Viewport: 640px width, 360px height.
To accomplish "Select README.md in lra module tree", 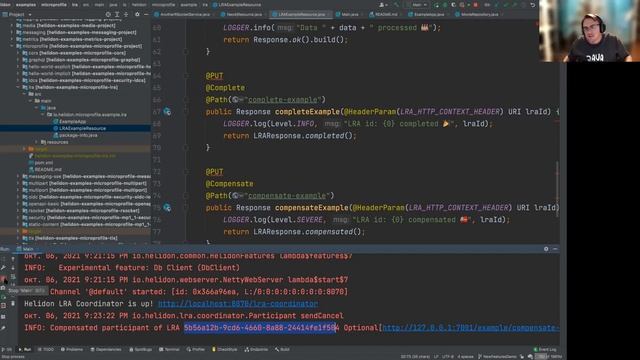I will (45, 169).
